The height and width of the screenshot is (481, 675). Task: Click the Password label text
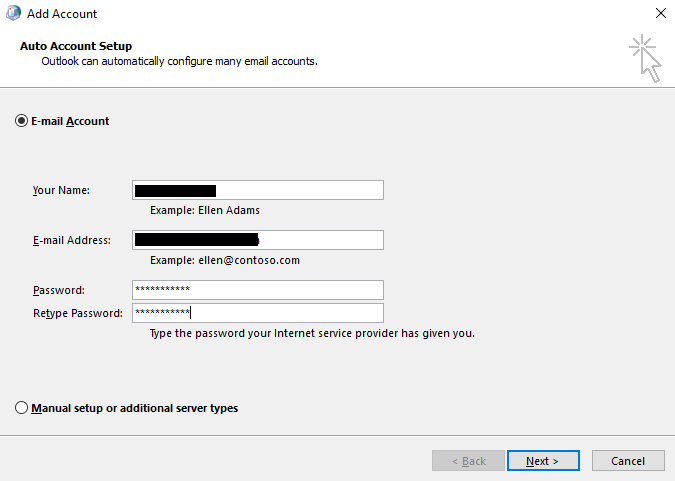(58, 290)
